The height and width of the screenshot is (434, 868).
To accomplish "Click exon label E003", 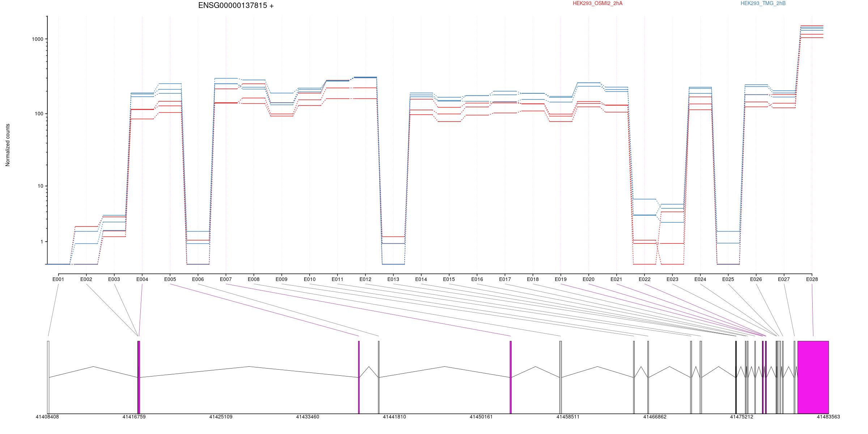I will [x=114, y=279].
